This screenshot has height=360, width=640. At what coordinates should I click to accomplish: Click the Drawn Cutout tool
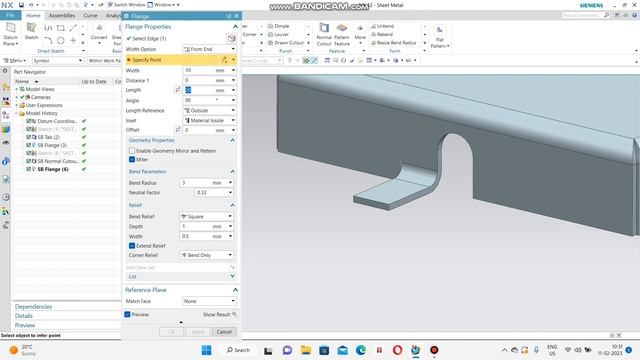coord(286,42)
